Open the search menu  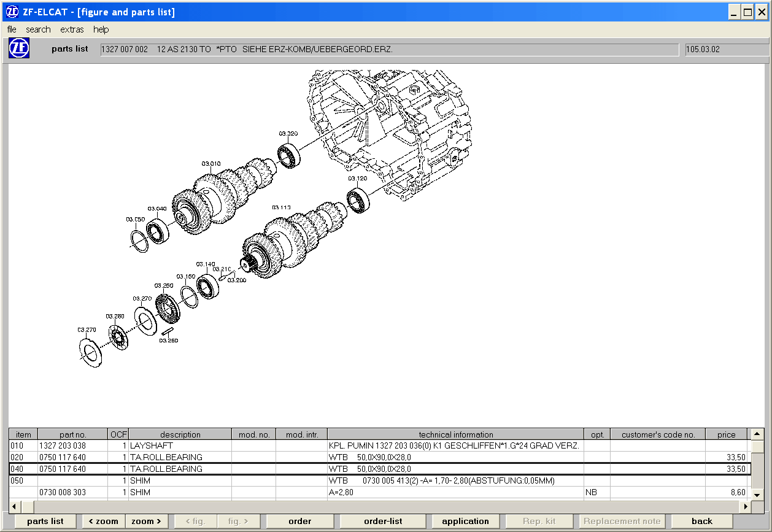pyautogui.click(x=38, y=29)
